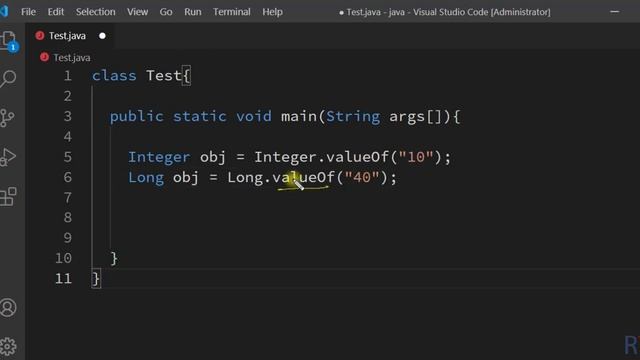Click line number 6 in gutter
Viewport: 640px width, 360px height.
(x=67, y=177)
